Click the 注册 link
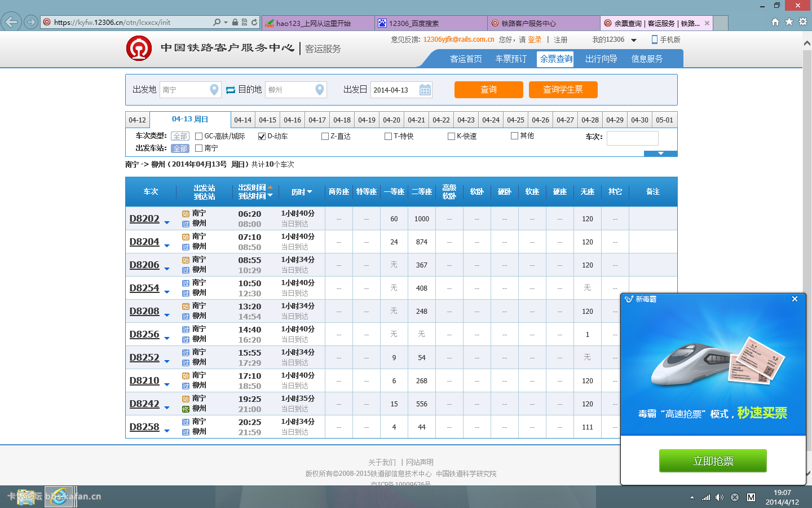The width and height of the screenshot is (812, 508). click(561, 40)
